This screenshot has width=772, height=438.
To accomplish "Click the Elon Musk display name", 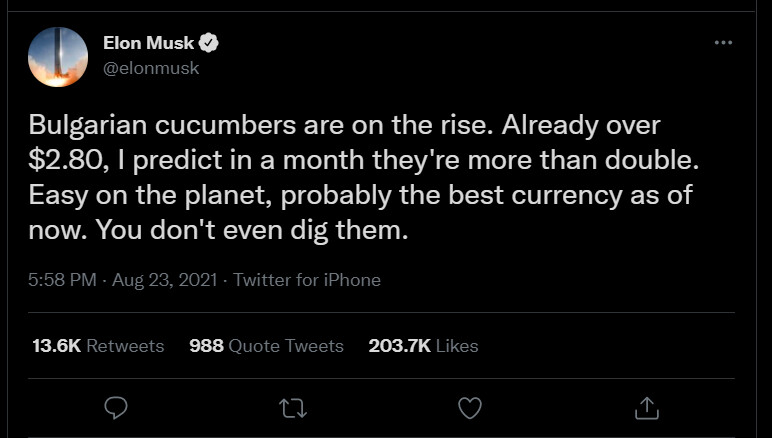I will 148,43.
